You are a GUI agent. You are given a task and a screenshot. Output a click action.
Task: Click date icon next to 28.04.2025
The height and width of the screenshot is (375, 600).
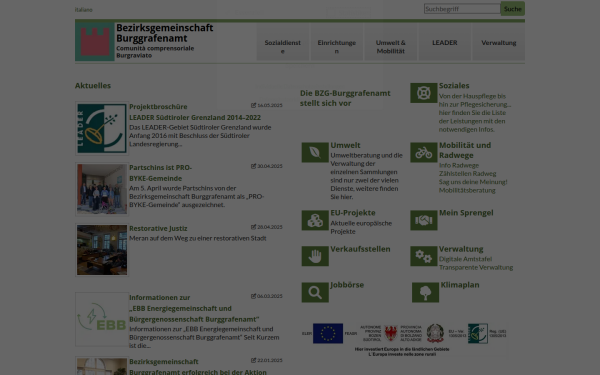253,227
